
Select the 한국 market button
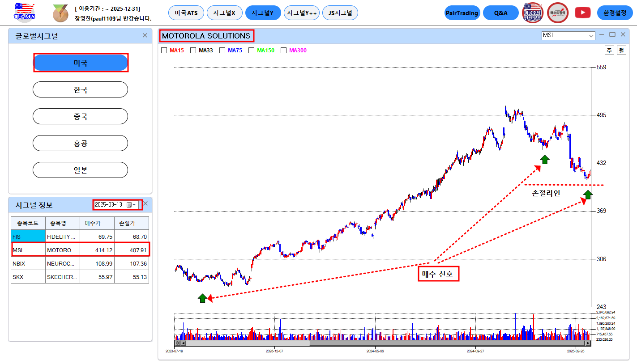(81, 89)
